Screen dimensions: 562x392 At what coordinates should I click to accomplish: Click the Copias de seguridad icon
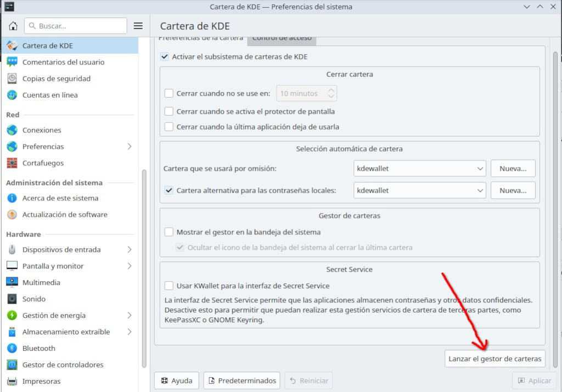(12, 79)
